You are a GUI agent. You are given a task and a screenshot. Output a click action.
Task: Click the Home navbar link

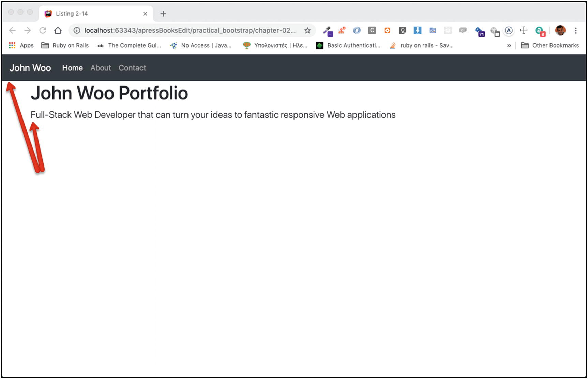[72, 68]
